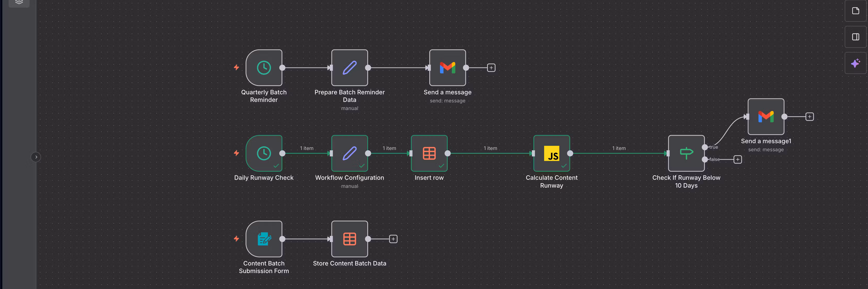
Task: Select the Store Content Batch Data node
Action: tap(350, 239)
